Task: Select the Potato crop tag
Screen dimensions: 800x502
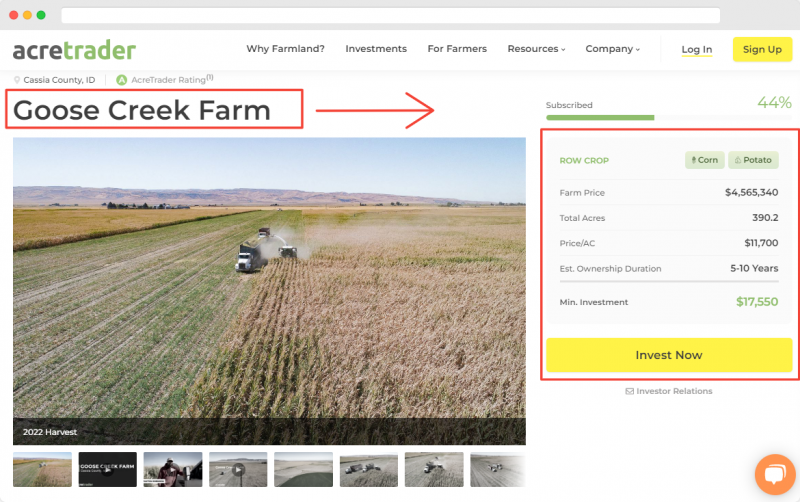Action: click(753, 160)
